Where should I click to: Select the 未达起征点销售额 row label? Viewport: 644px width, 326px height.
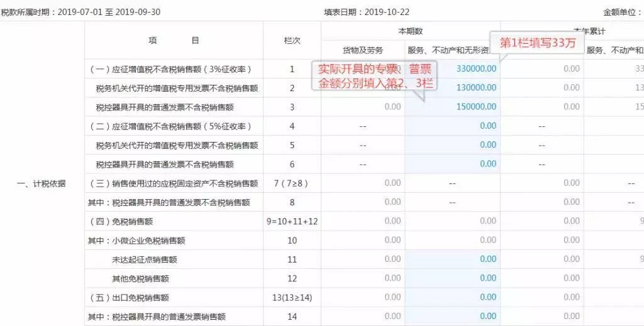(x=144, y=259)
